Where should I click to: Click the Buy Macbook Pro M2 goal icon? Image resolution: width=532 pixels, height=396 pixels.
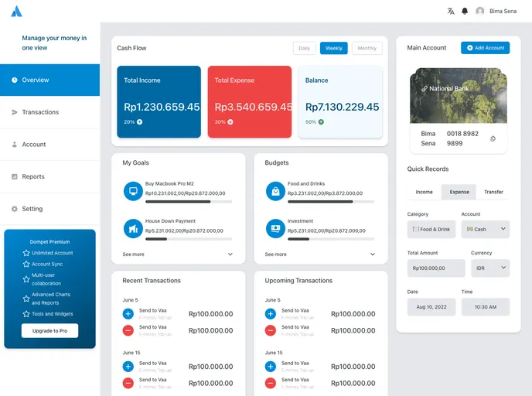point(133,189)
